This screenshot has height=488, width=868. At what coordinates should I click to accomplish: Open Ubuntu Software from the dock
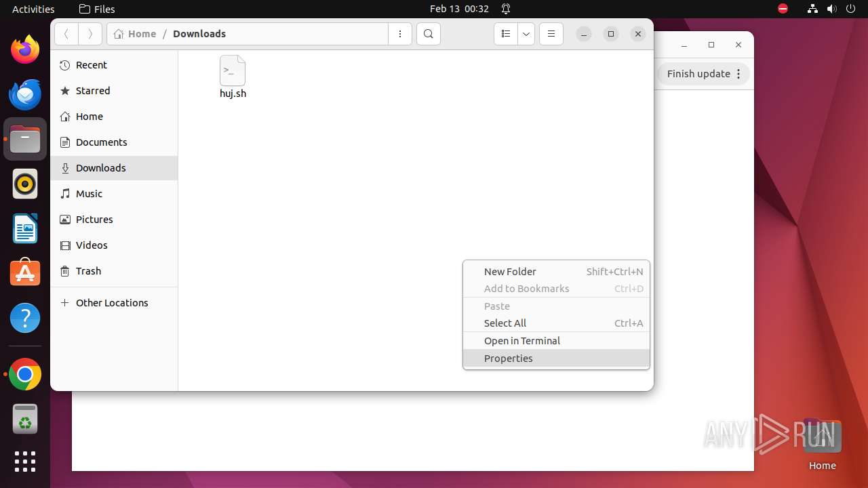click(x=25, y=273)
